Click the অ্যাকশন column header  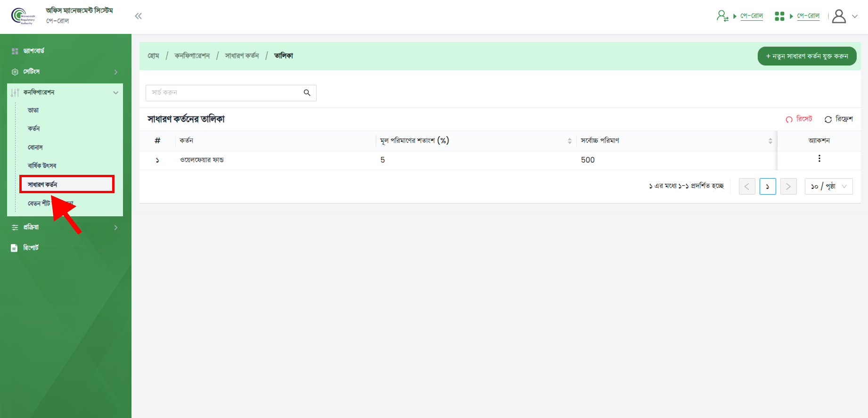tap(819, 140)
